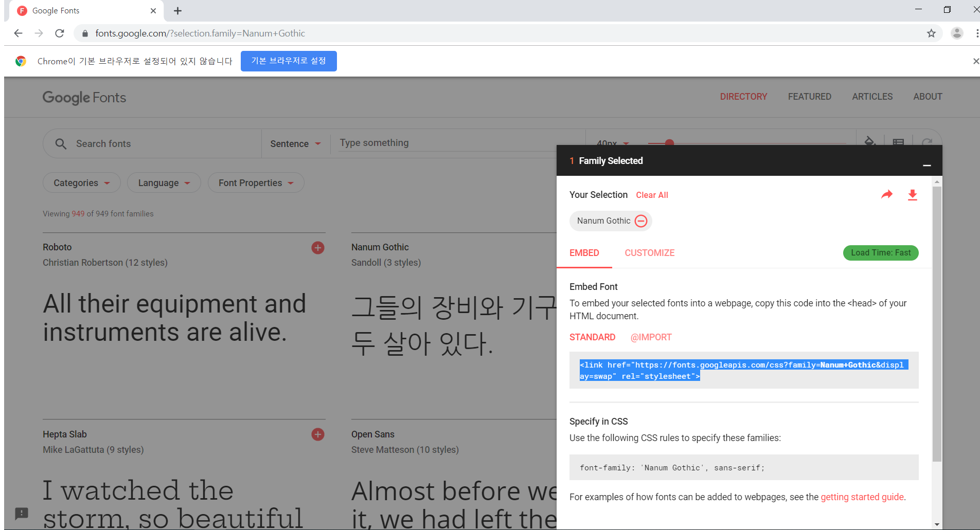Open the getting started guide link
This screenshot has width=980, height=530.
(862, 497)
